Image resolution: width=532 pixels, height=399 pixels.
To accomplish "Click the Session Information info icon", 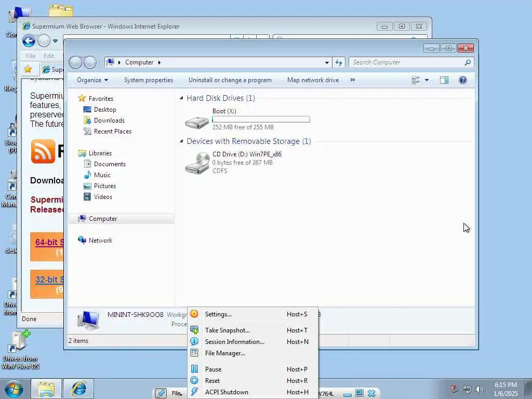I will click(194, 341).
